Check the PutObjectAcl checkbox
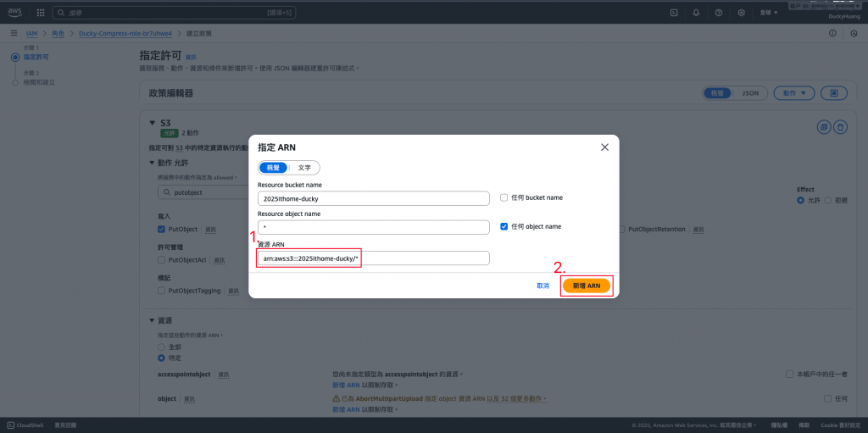This screenshot has height=433, width=868. tap(161, 259)
